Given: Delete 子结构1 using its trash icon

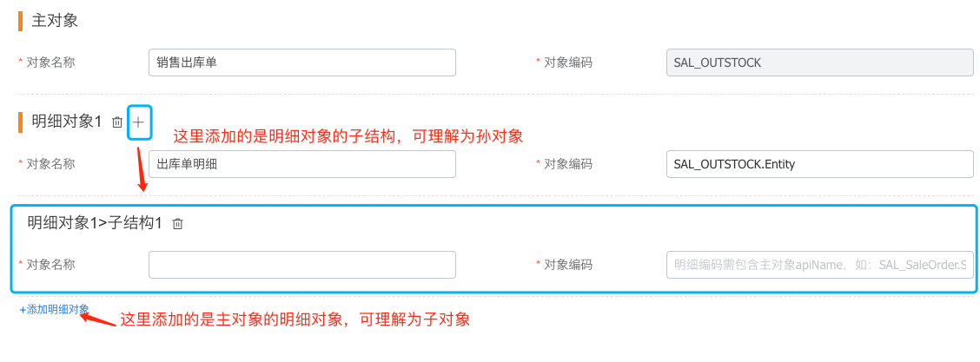Looking at the screenshot, I should click(177, 223).
